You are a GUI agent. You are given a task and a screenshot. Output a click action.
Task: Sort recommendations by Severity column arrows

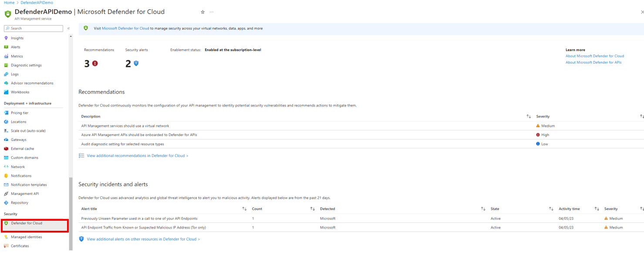[x=641, y=116]
